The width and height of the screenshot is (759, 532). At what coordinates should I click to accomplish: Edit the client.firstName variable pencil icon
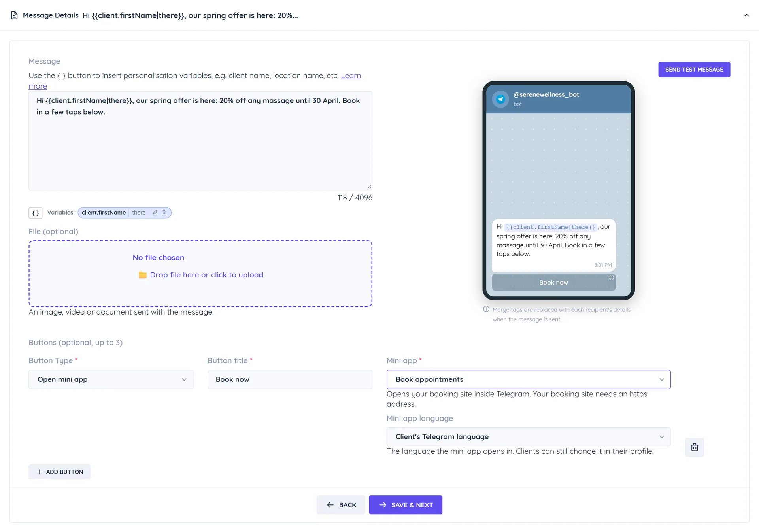pos(155,213)
